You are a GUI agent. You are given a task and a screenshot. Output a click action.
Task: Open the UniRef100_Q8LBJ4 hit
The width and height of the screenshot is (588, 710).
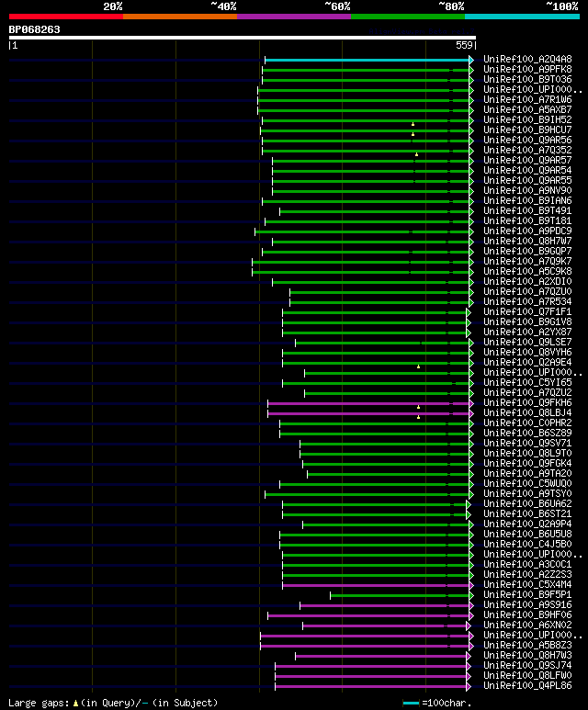coord(527,413)
